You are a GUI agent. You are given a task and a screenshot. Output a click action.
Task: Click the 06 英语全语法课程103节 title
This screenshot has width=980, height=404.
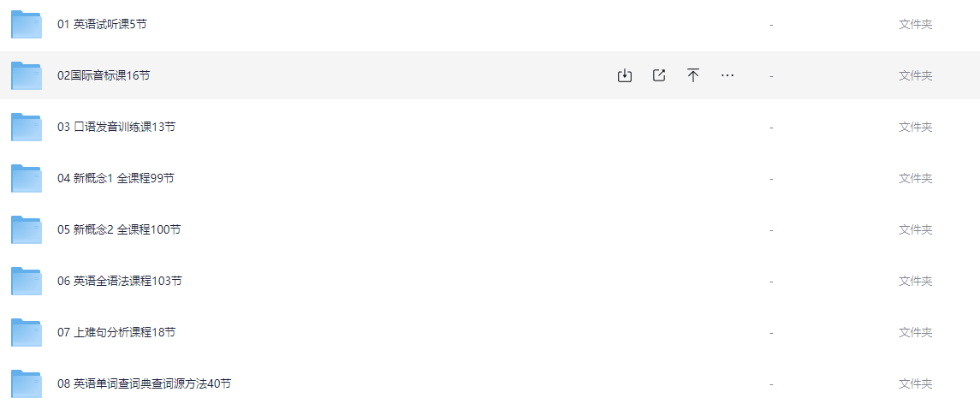tap(119, 281)
